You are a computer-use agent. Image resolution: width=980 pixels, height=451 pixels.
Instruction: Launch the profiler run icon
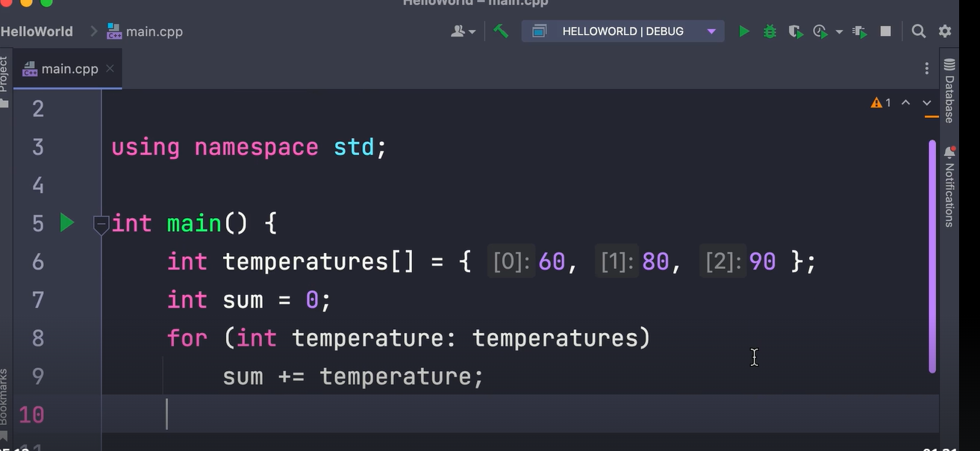point(820,31)
